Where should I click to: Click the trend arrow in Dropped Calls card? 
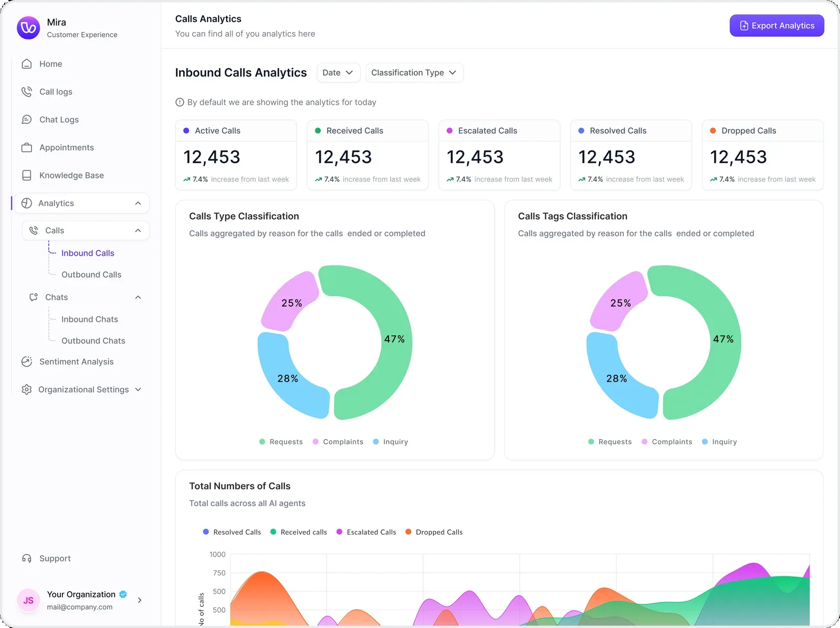713,180
